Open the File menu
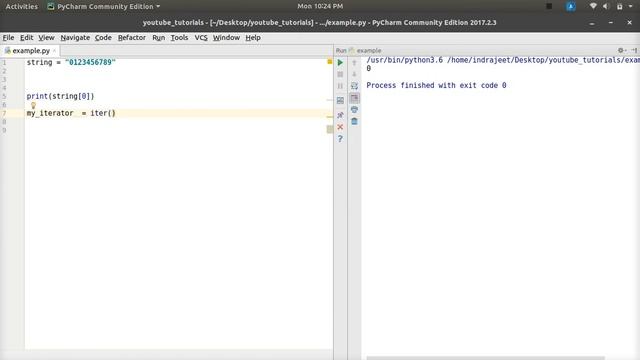The width and height of the screenshot is (640, 360). click(x=8, y=38)
